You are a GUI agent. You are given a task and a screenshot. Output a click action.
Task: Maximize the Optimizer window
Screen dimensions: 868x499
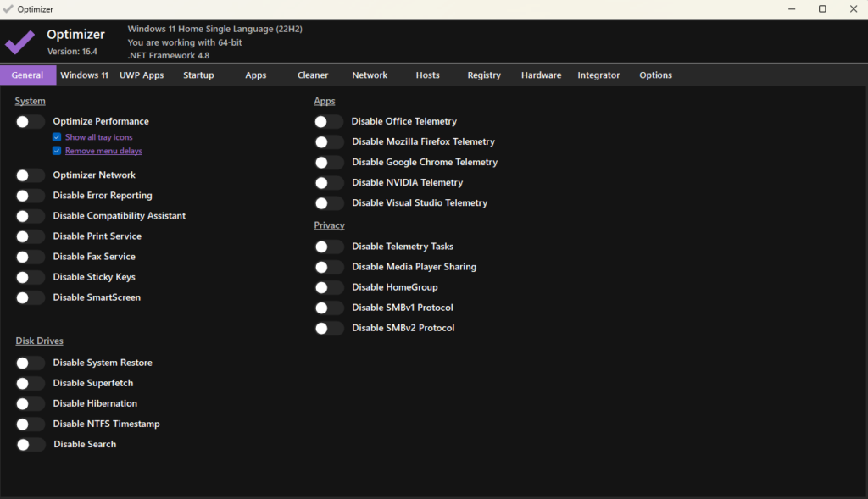click(x=822, y=8)
